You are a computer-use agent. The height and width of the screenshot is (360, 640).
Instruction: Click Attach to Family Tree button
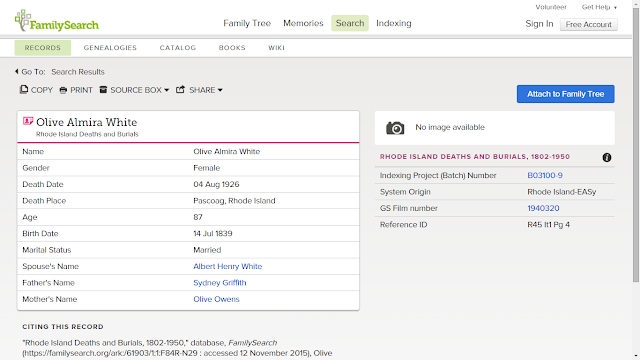[565, 94]
